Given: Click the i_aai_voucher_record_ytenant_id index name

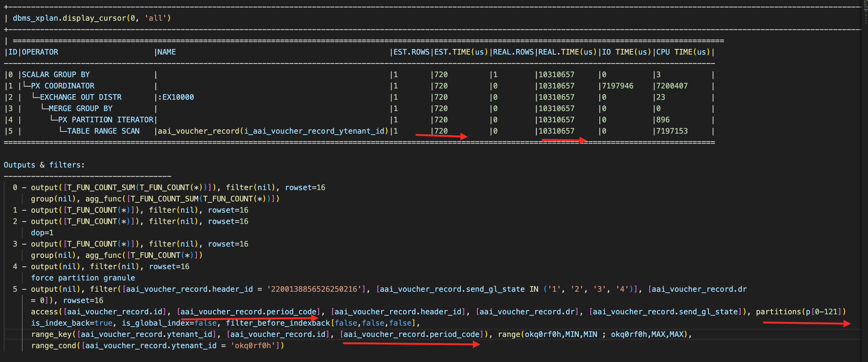Looking at the screenshot, I should pyautogui.click(x=314, y=131).
